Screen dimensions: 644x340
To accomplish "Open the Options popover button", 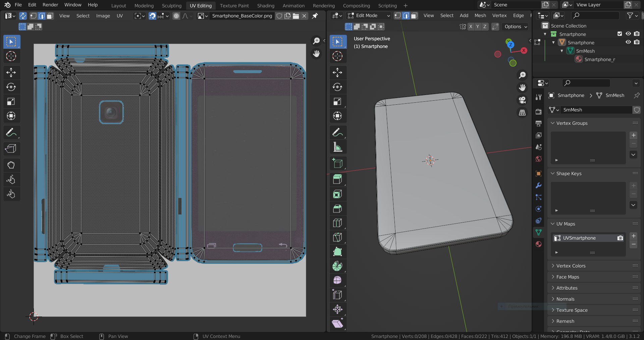I will [x=516, y=27].
